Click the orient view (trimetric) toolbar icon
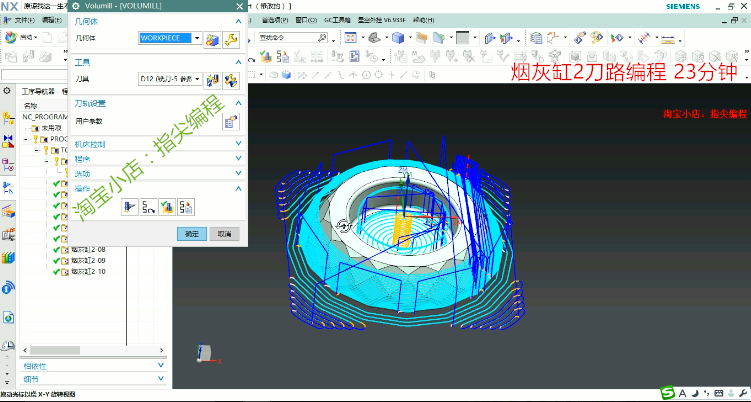This screenshot has width=751, height=402. point(375,37)
